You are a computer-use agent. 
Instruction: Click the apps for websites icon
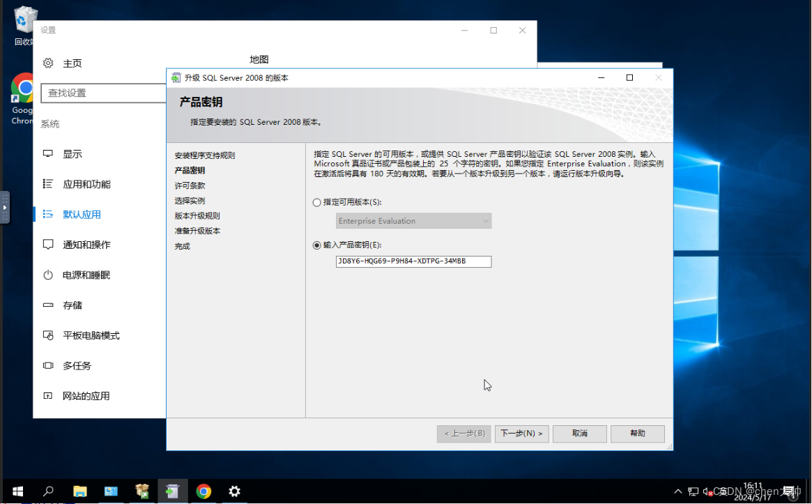tap(48, 396)
